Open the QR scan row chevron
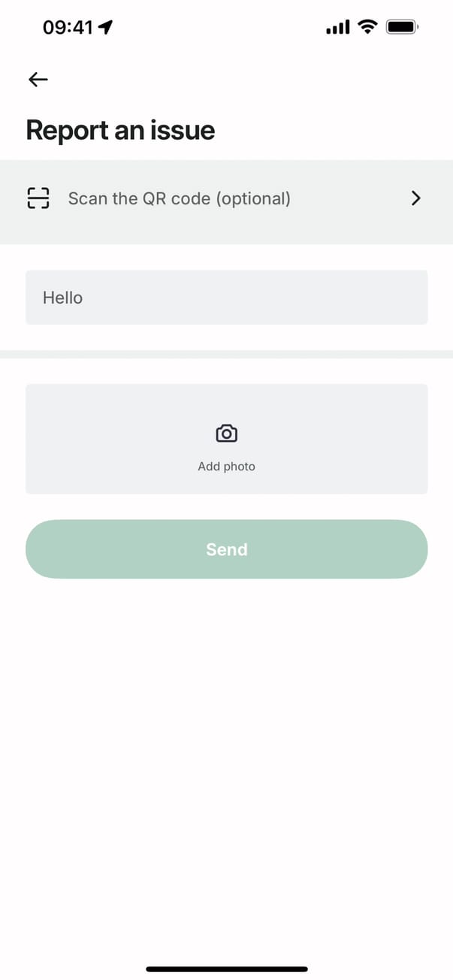This screenshot has height=980, width=453. pos(416,198)
